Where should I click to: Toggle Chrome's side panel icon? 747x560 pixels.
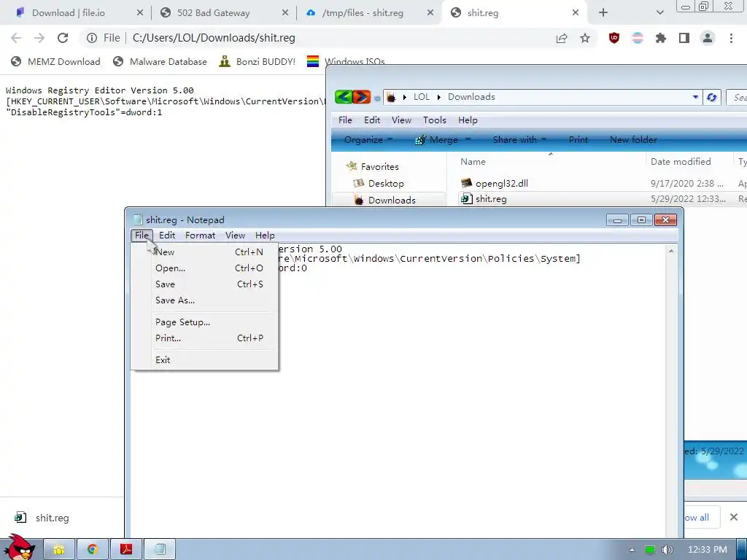click(x=684, y=38)
